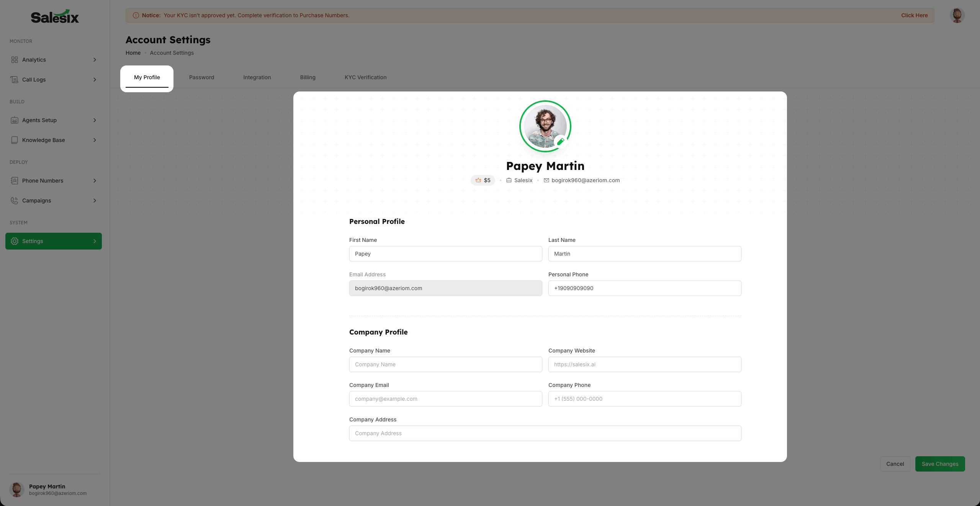980x506 pixels.
Task: Open Knowledge Base via its book icon
Action: (14, 140)
